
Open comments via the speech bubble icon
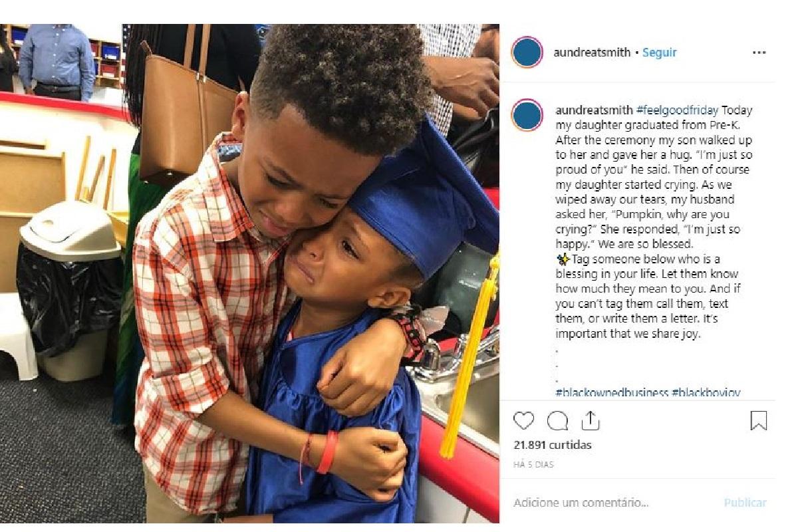point(557,420)
